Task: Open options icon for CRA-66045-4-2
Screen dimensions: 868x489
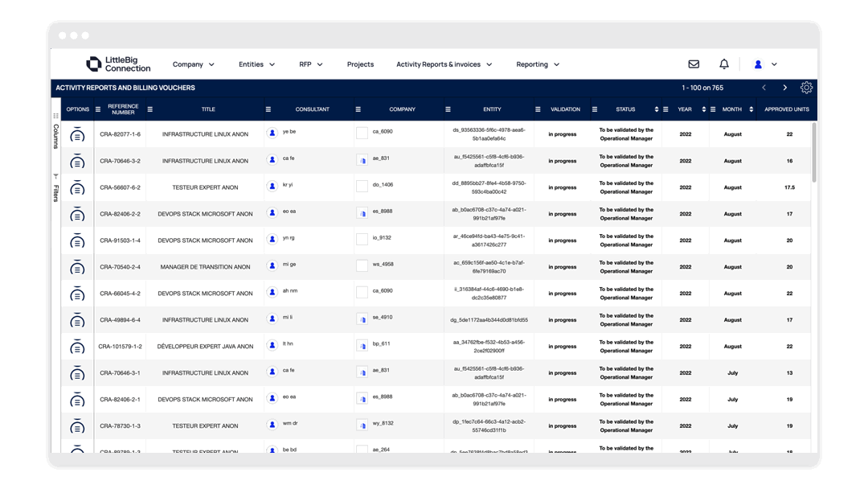Action: pos(77,294)
